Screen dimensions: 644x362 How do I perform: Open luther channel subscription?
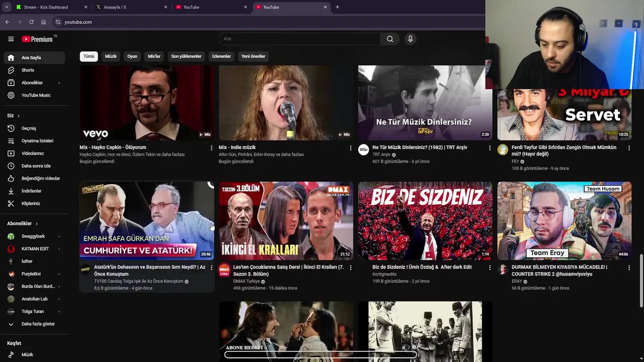35,261
